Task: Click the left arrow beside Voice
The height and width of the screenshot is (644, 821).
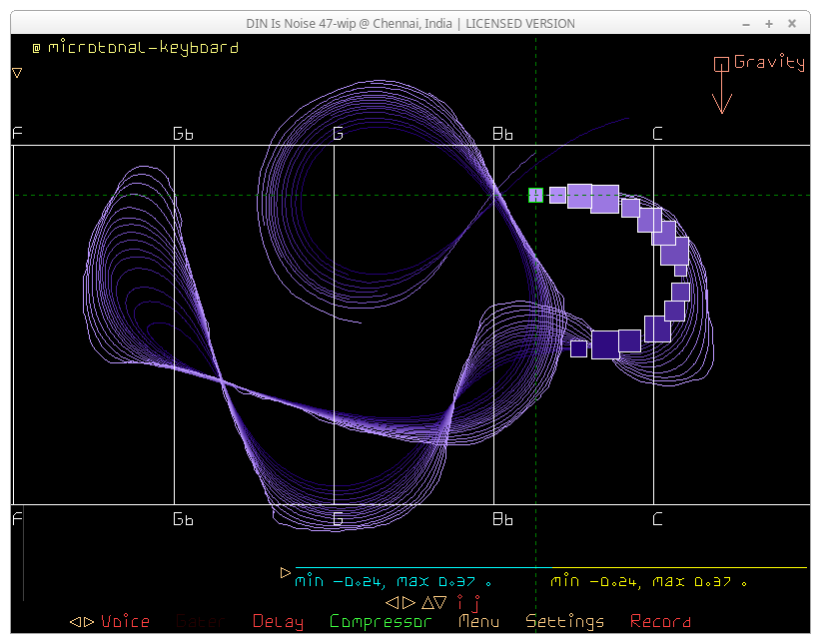Action: (74, 622)
